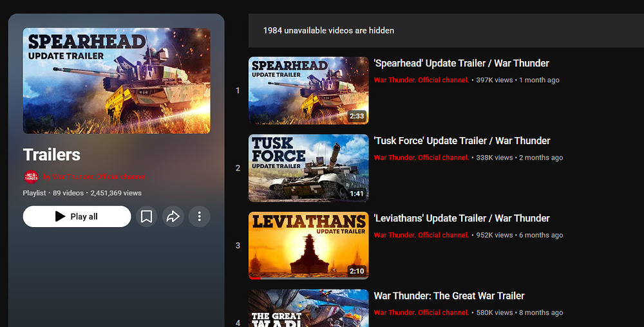Play the Leviathans video thumbnail
The width and height of the screenshot is (644, 327).
coord(308,245)
